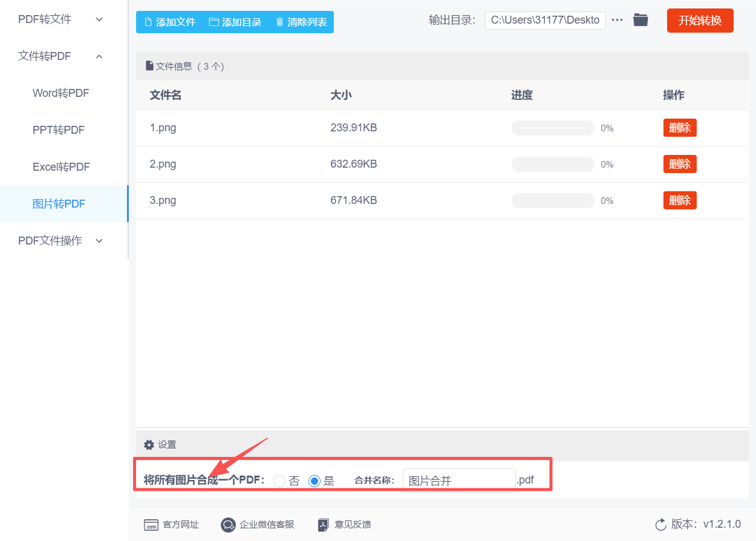Click the 大小 column header
The width and height of the screenshot is (756, 541).
(341, 95)
